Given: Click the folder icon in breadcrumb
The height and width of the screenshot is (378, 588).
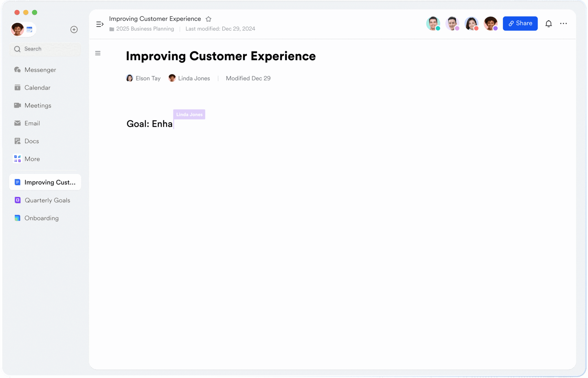Looking at the screenshot, I should tap(112, 29).
